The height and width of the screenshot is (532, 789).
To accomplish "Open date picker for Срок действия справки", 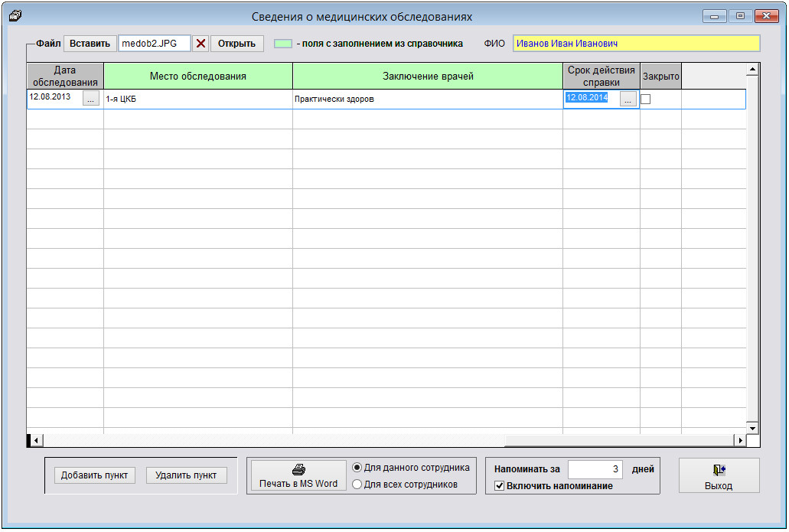I will point(628,100).
